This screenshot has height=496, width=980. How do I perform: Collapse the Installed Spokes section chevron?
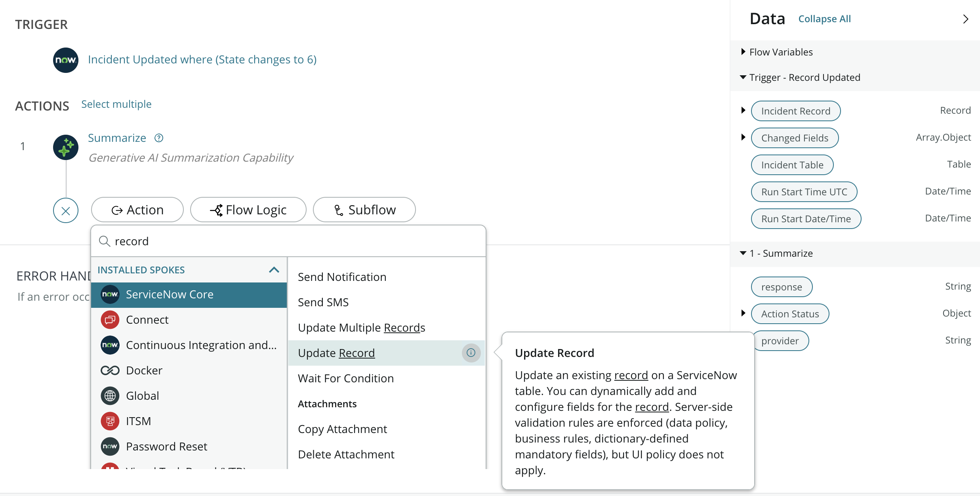coord(274,270)
